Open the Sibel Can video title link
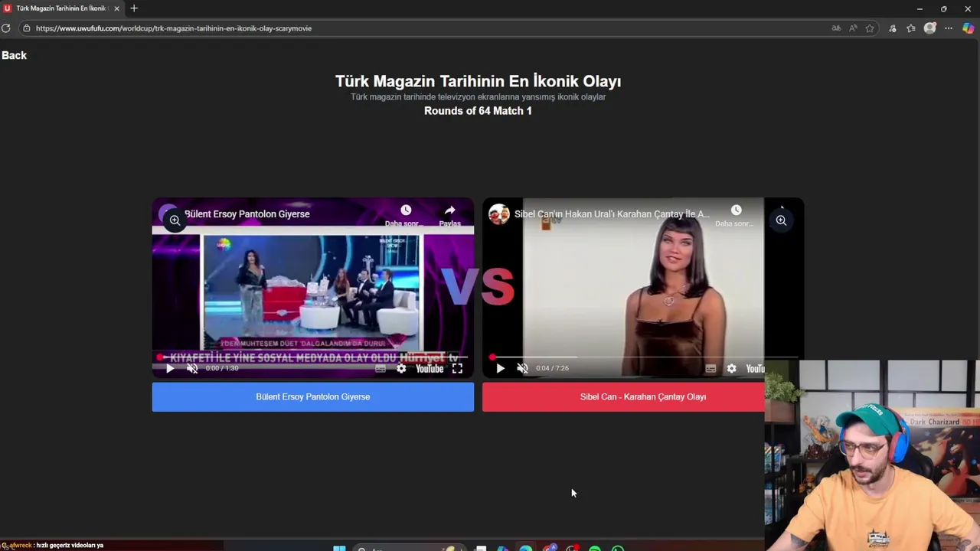The width and height of the screenshot is (980, 551). point(612,214)
